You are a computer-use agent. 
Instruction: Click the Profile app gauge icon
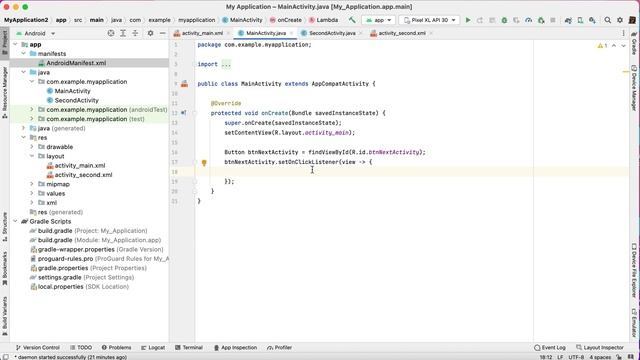click(x=529, y=20)
